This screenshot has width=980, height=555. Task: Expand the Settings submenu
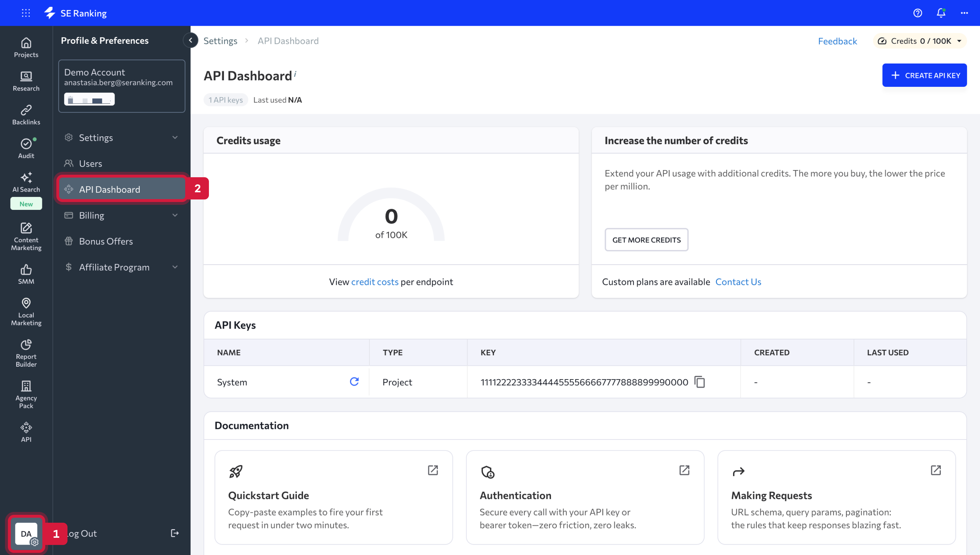pos(121,137)
